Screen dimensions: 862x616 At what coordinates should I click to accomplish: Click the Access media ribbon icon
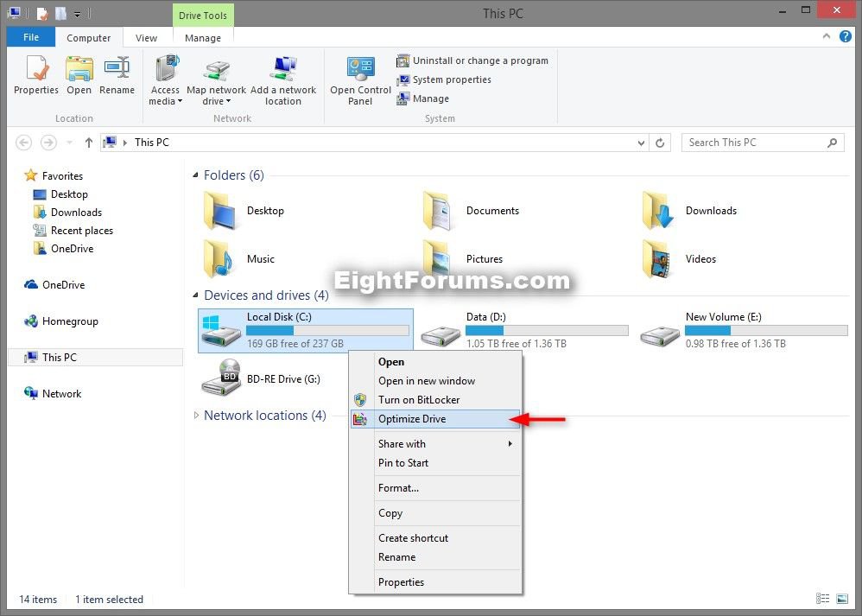[165, 78]
